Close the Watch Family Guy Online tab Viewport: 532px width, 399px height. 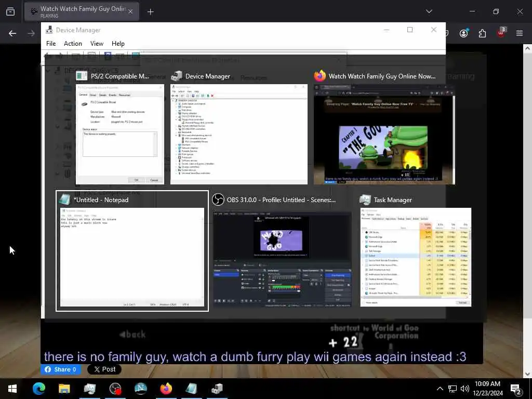pos(130,11)
